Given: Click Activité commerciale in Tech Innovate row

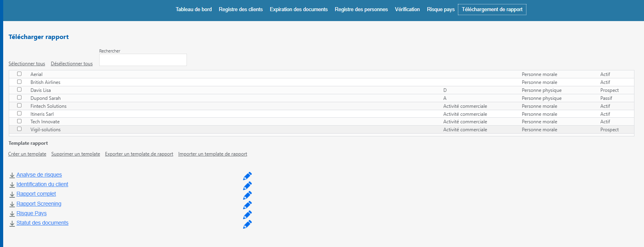Looking at the screenshot, I should (465, 122).
